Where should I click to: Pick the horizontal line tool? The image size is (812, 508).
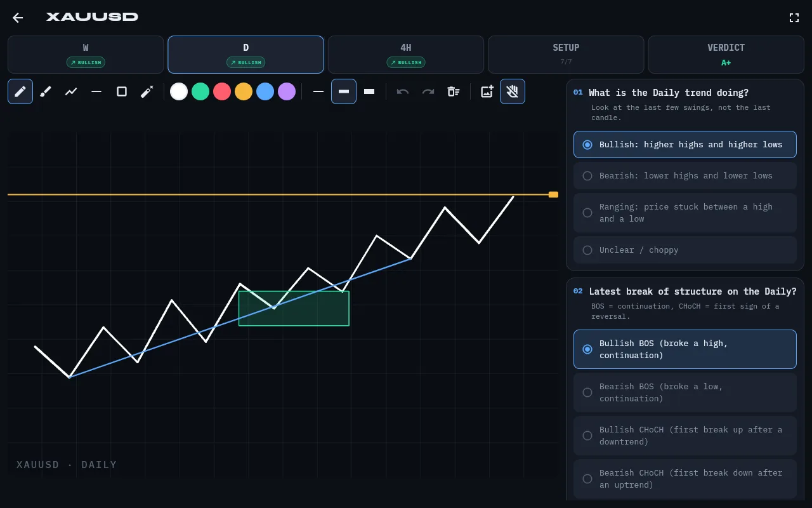(x=96, y=91)
